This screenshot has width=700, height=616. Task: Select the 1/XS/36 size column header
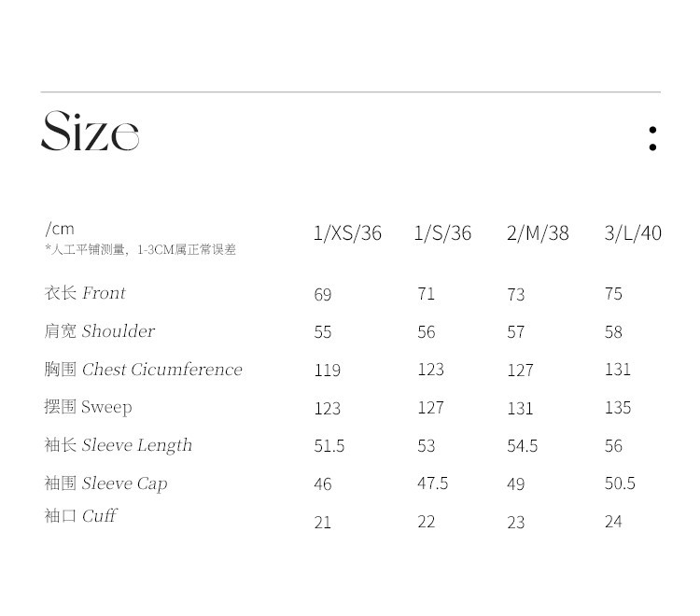tap(347, 233)
